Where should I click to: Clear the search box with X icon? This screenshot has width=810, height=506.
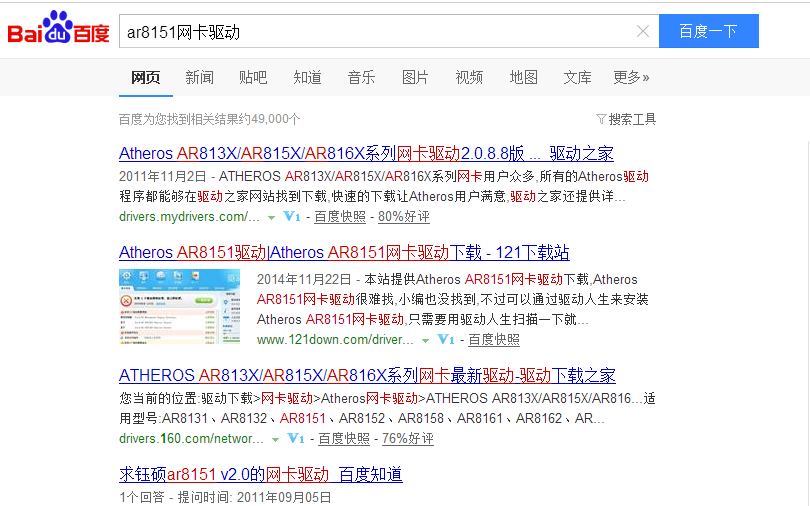point(643,31)
